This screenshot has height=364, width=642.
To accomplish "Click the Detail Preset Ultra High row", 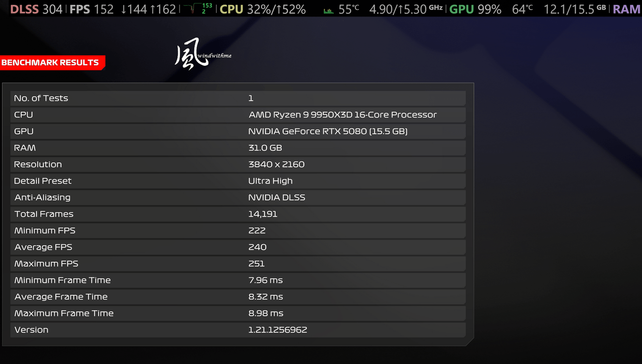I will (x=238, y=181).
